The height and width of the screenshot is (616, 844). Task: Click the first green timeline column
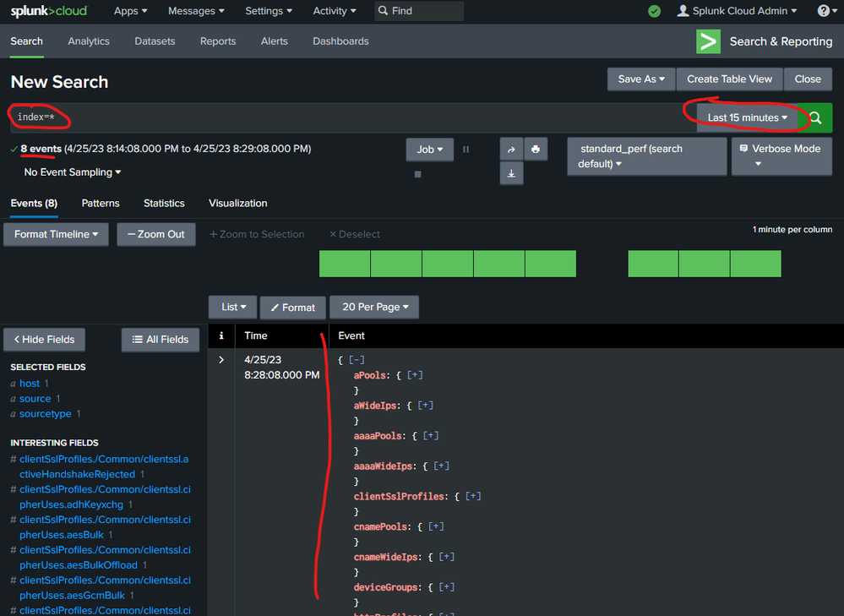point(345,264)
